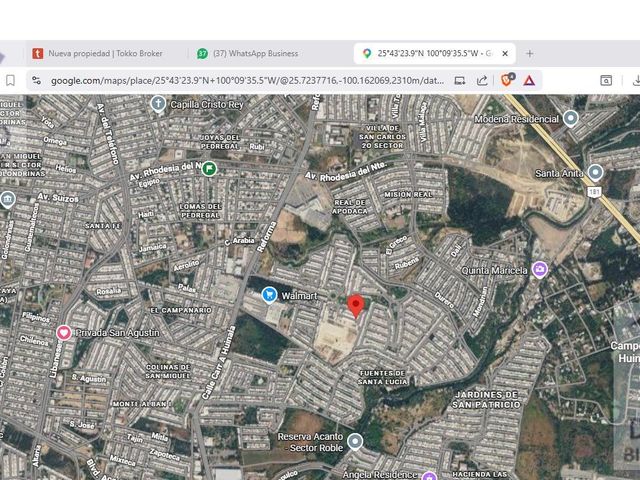Click the JARDINES DE SAN PATRICIO neighborhood label

pyautogui.click(x=487, y=400)
